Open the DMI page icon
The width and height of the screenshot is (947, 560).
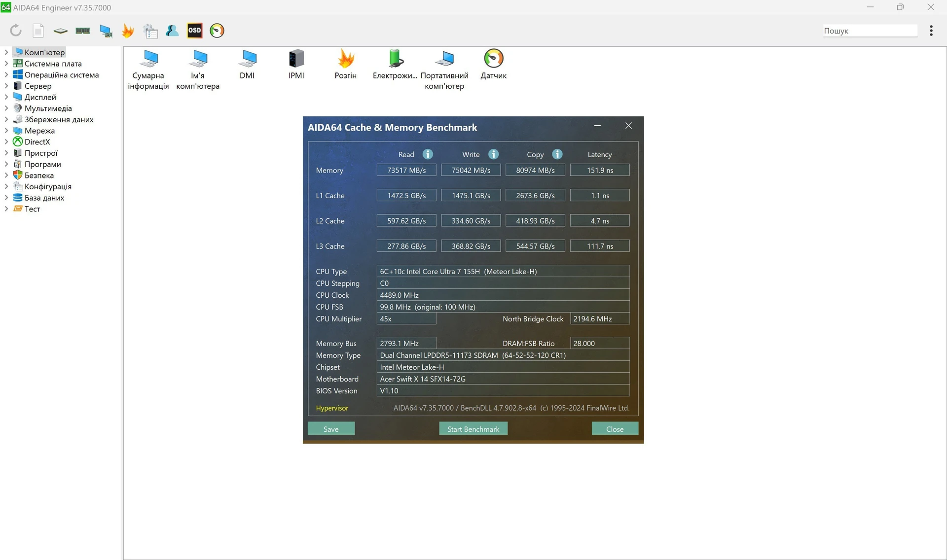point(247,65)
